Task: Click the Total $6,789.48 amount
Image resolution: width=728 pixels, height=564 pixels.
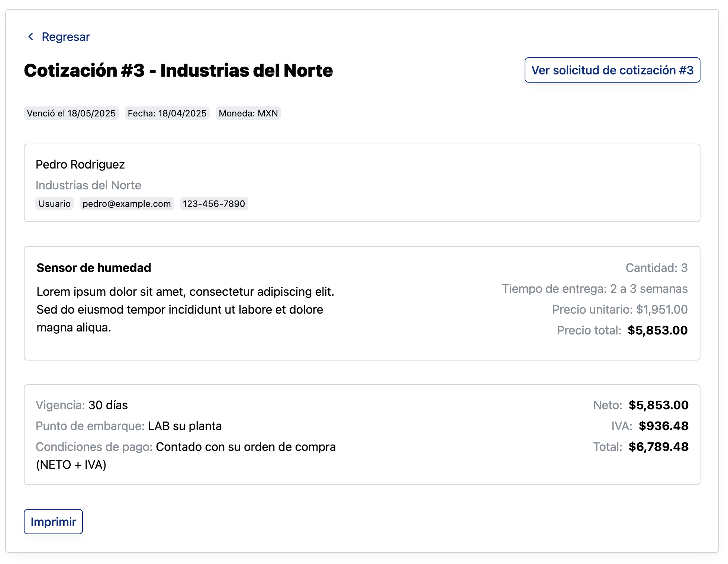Action: [658, 447]
